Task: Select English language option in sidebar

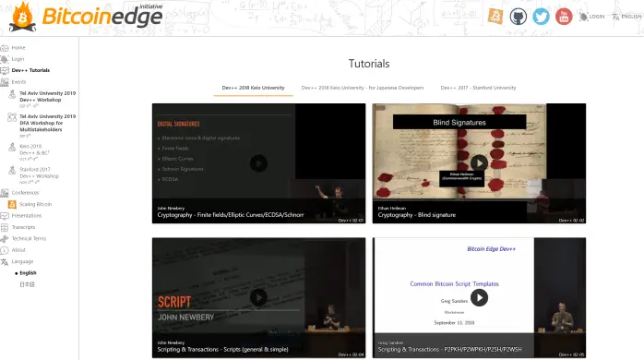Action: click(28, 273)
